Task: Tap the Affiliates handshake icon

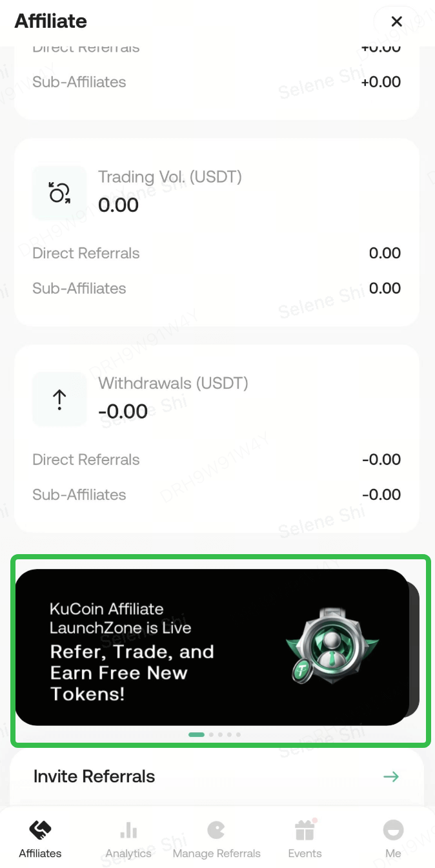Action: point(40,830)
